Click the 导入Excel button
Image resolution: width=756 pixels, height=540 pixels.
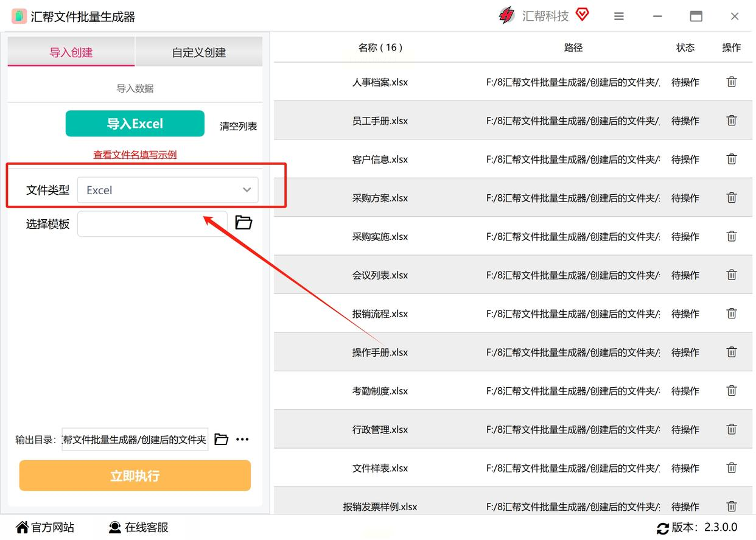tap(135, 124)
